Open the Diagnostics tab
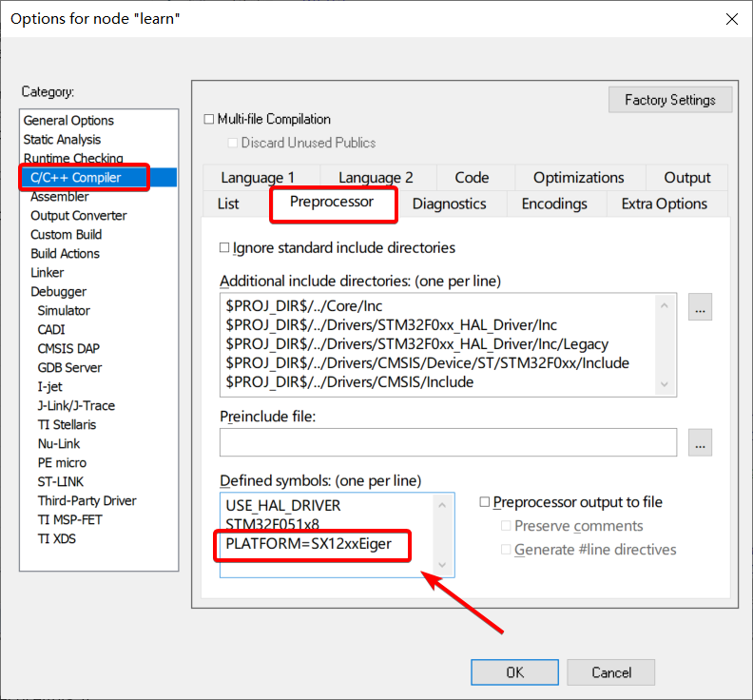This screenshot has height=700, width=753. click(449, 204)
